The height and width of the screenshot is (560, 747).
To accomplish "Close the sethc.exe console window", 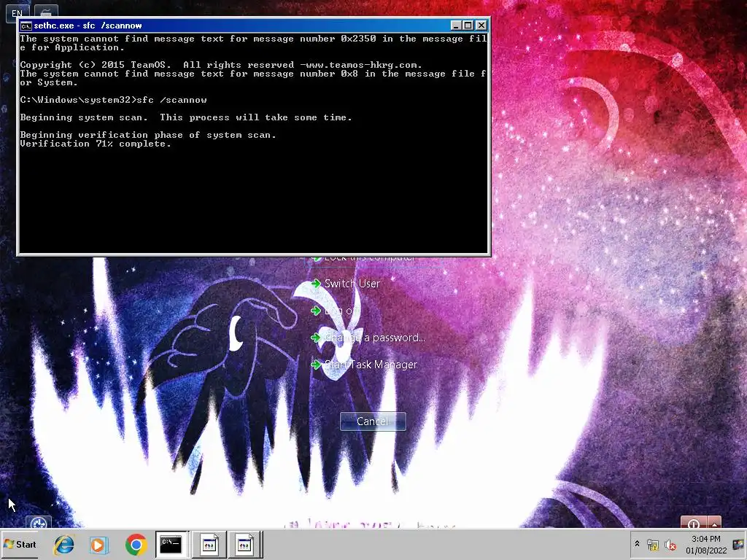I will (x=481, y=26).
